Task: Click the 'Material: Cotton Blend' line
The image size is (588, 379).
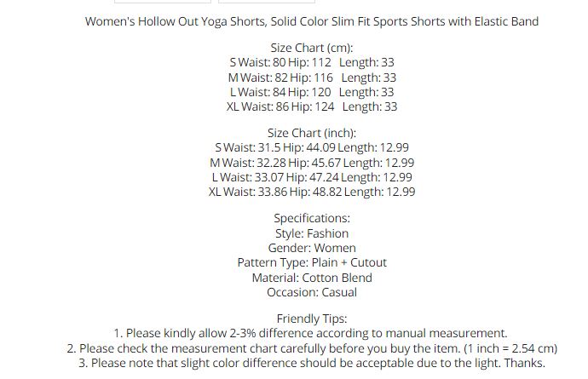Action: 311,278
